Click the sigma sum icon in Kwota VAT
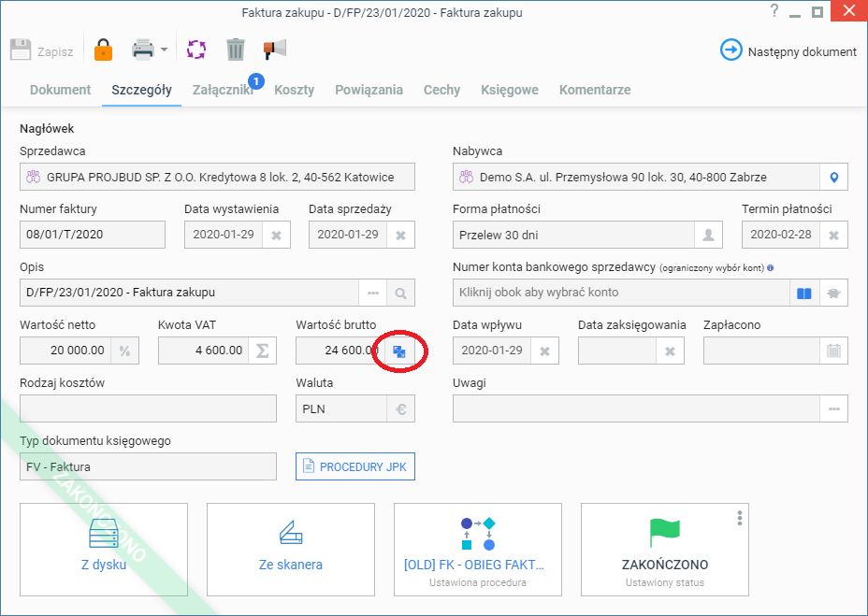 (x=263, y=351)
